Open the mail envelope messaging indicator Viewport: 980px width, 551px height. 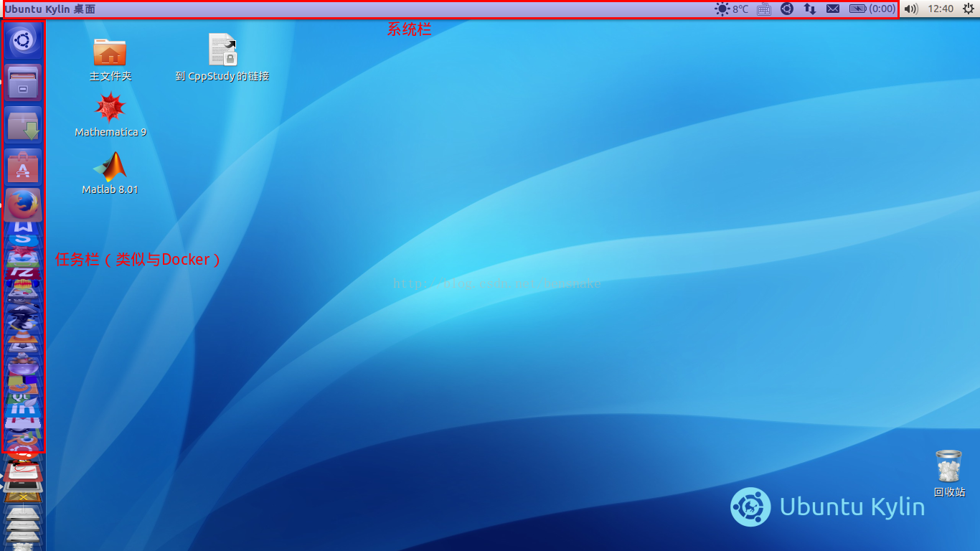[x=833, y=9]
